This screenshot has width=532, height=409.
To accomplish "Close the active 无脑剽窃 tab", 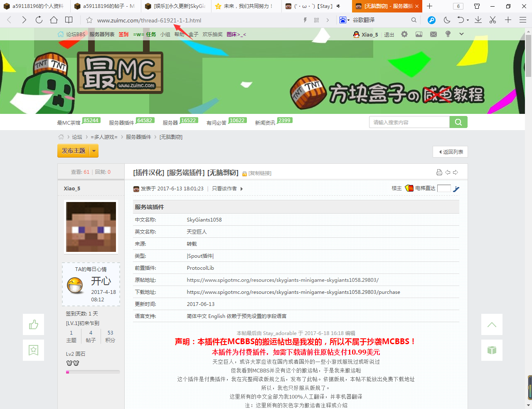I will pyautogui.click(x=417, y=6).
